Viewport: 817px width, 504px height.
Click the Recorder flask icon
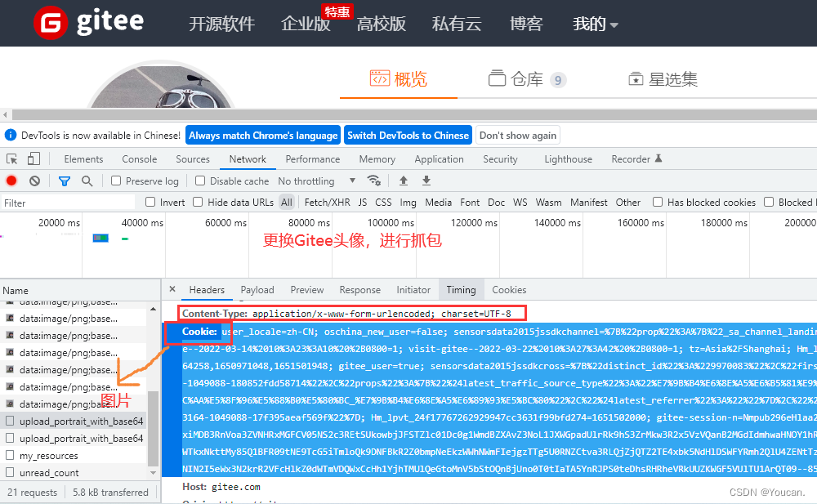pos(658,158)
